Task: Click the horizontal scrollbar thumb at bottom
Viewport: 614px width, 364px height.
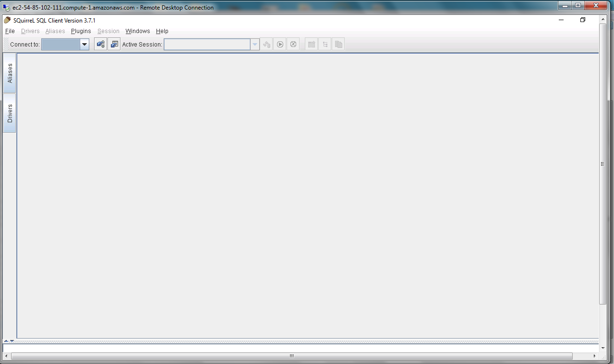Action: (291, 356)
